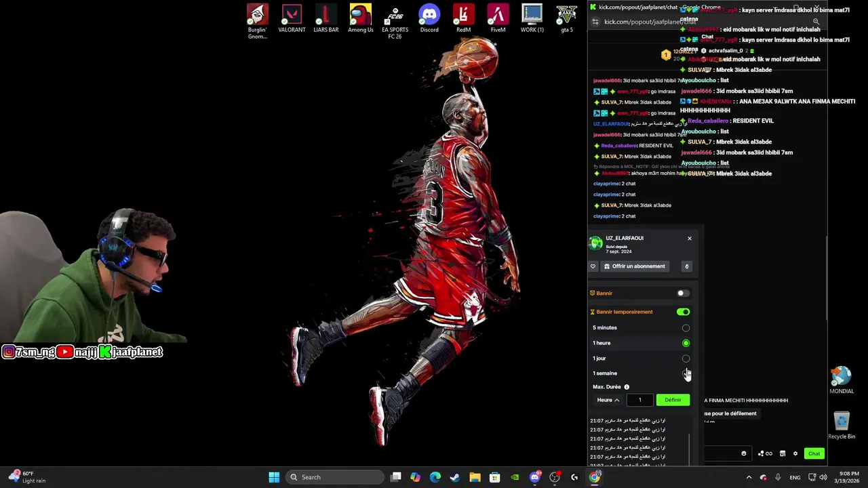Screen dimensions: 868x488
Task: Select the 1 heure ban duration
Action: pyautogui.click(x=686, y=343)
